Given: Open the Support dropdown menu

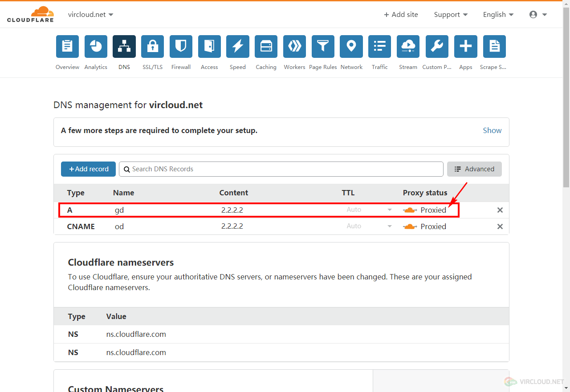Looking at the screenshot, I should 451,15.
